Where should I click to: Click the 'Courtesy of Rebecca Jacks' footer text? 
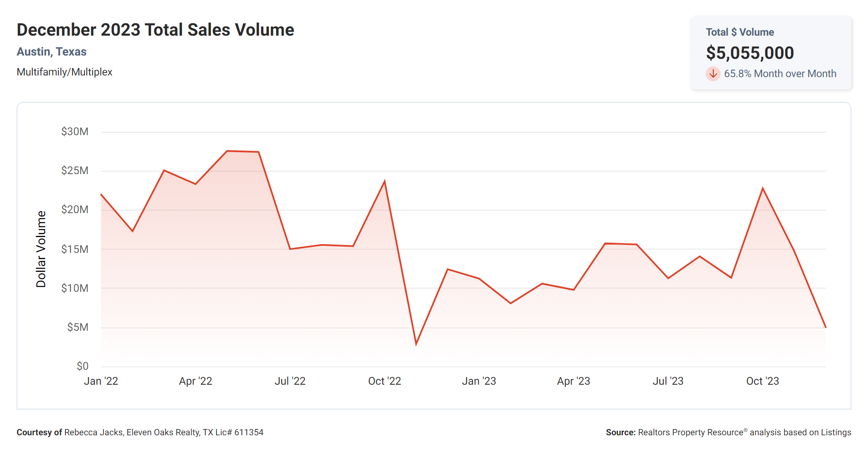[140, 432]
